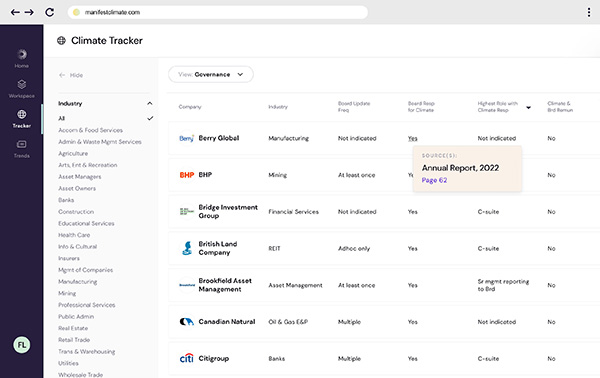The image size is (600, 378).
Task: Click the manifestclimate.com address bar
Action: point(217,12)
